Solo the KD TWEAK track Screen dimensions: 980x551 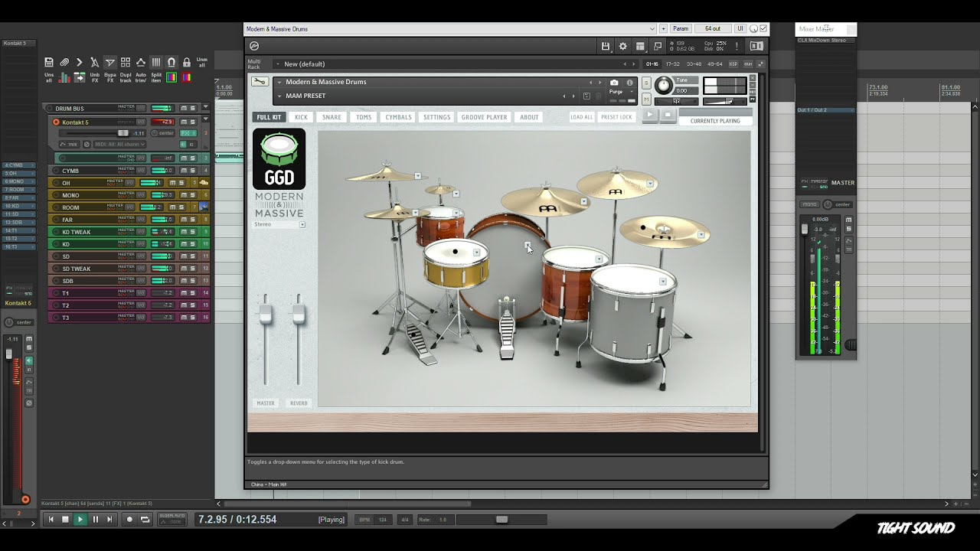click(x=193, y=231)
